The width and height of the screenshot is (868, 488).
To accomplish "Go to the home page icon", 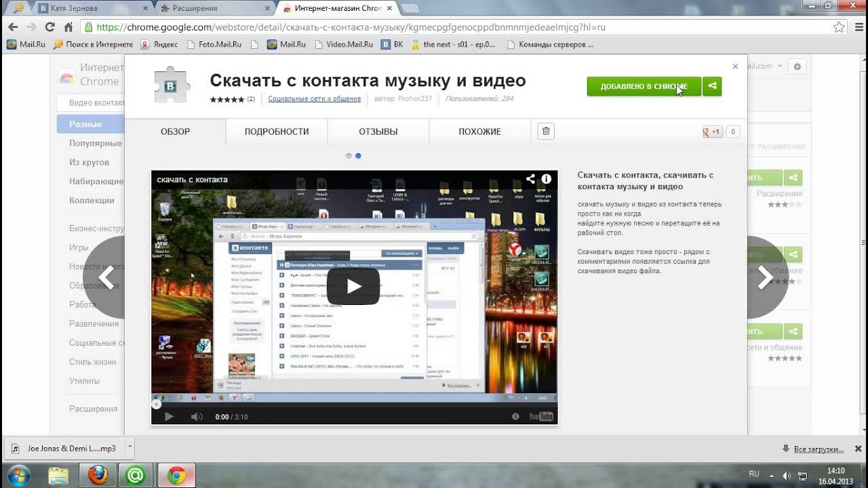I will point(68,27).
